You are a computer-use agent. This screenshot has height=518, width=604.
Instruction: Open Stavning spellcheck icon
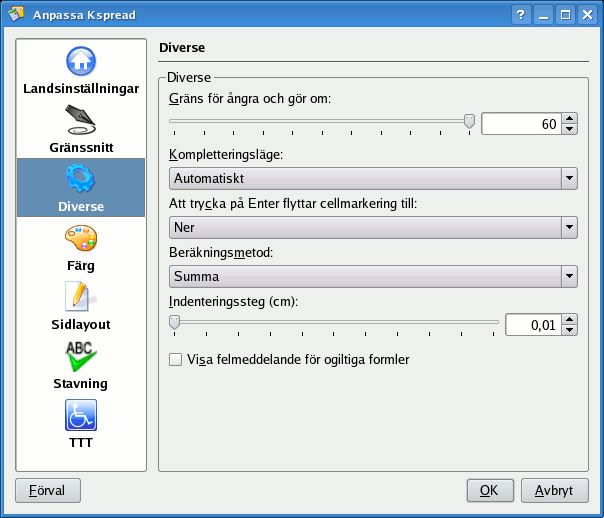(81, 356)
